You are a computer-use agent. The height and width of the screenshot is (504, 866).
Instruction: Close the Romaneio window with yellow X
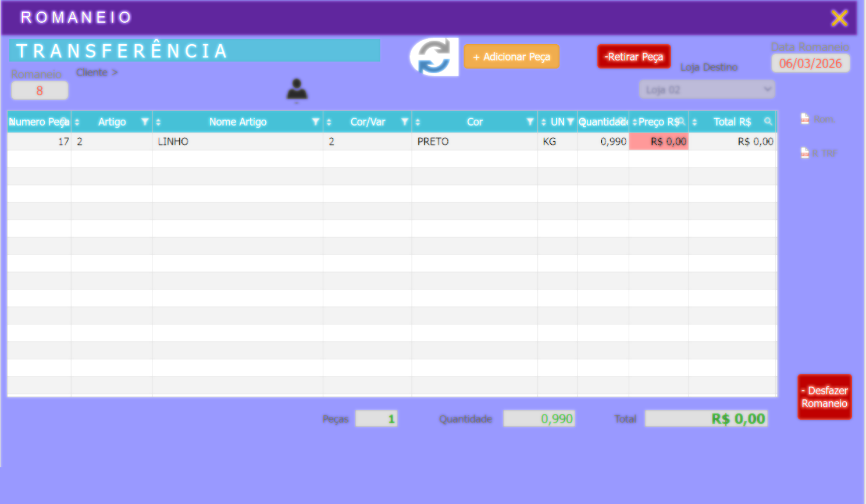(x=839, y=18)
